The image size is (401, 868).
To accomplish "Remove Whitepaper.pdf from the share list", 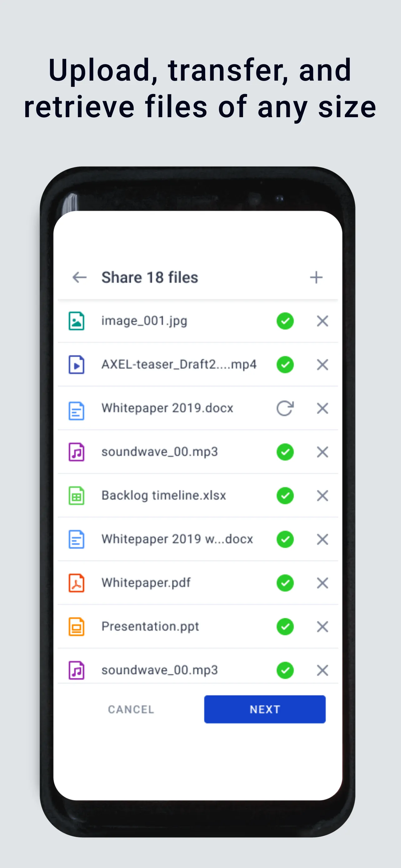I will (x=323, y=583).
